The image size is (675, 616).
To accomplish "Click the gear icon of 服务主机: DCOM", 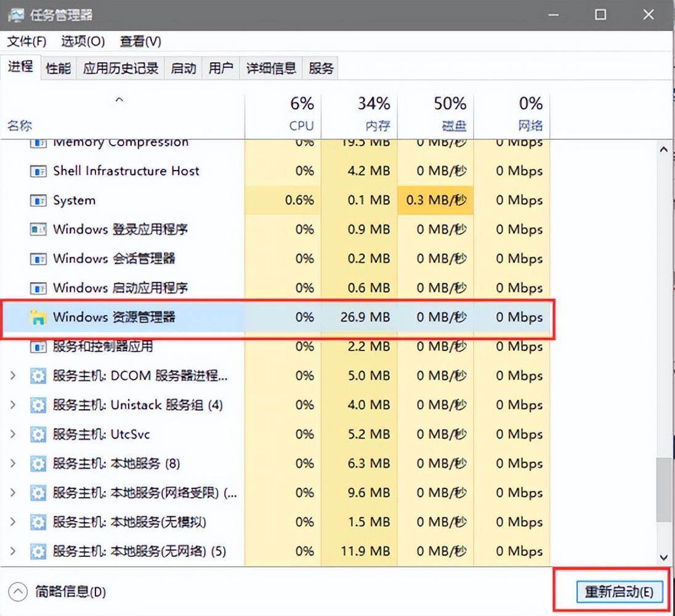I will point(39,376).
